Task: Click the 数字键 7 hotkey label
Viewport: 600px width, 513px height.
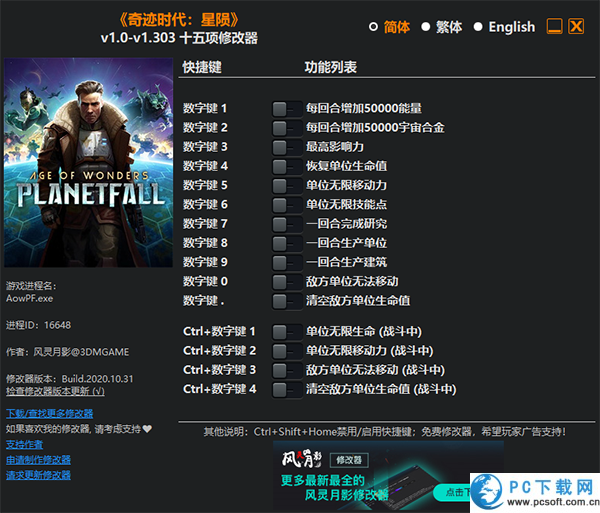Action: click(x=205, y=224)
